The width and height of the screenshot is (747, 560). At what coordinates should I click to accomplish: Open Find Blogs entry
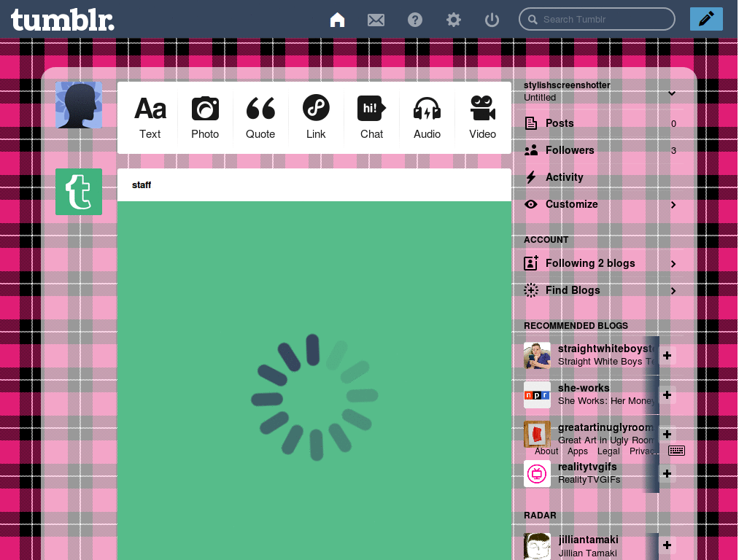(x=601, y=290)
